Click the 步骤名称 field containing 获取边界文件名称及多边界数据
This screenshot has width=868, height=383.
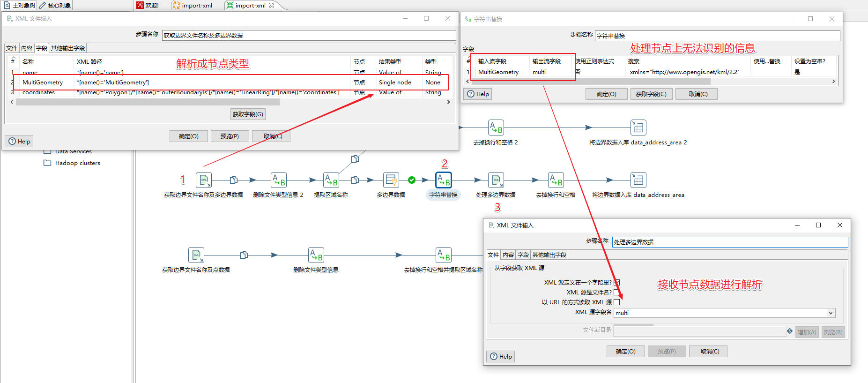pos(309,35)
